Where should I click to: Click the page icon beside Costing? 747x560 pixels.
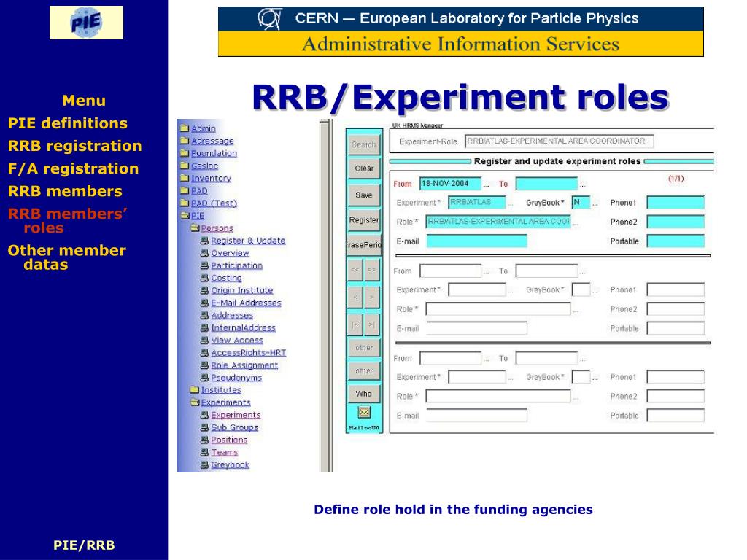pyautogui.click(x=204, y=278)
